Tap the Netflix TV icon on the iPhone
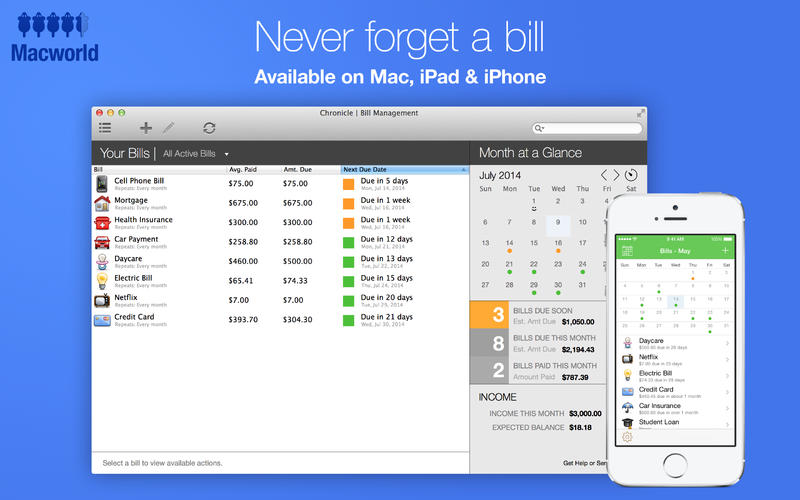 point(628,359)
